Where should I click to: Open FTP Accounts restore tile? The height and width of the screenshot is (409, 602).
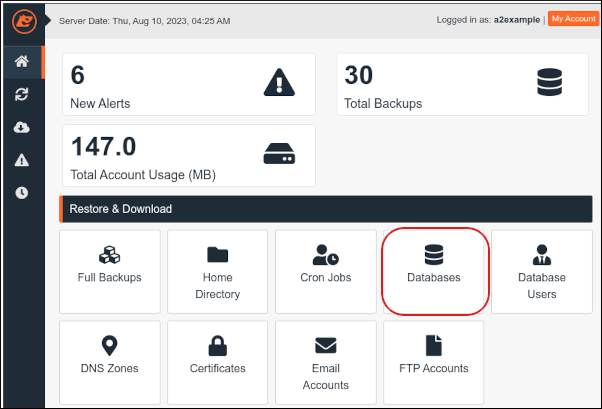click(434, 362)
